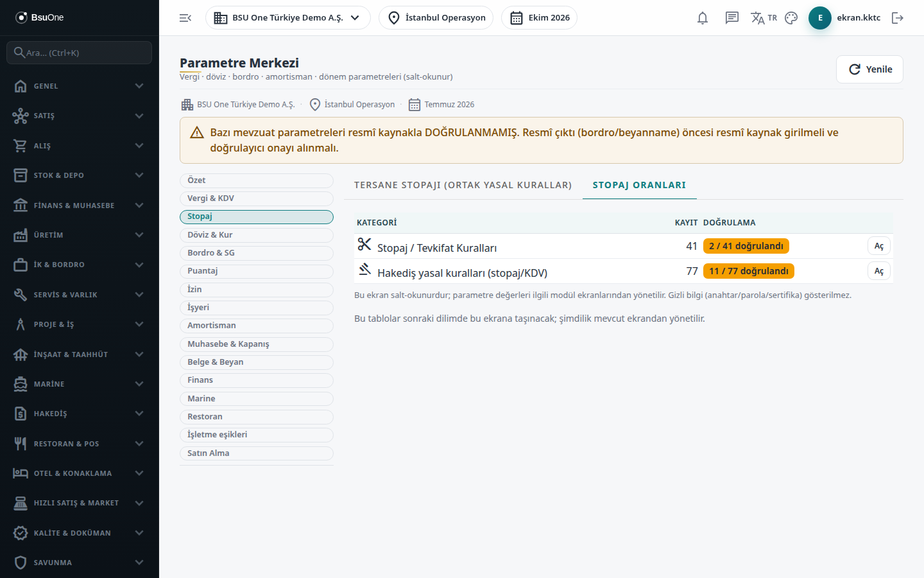Viewport: 924px width, 578px height.
Task: Click the BsuOne logo
Action: click(x=40, y=17)
